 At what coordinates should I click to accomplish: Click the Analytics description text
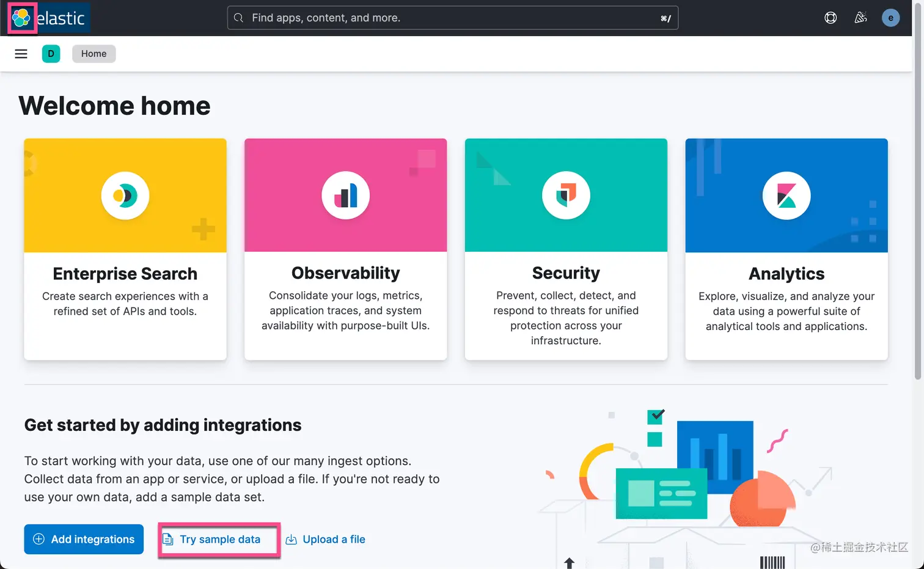787,311
